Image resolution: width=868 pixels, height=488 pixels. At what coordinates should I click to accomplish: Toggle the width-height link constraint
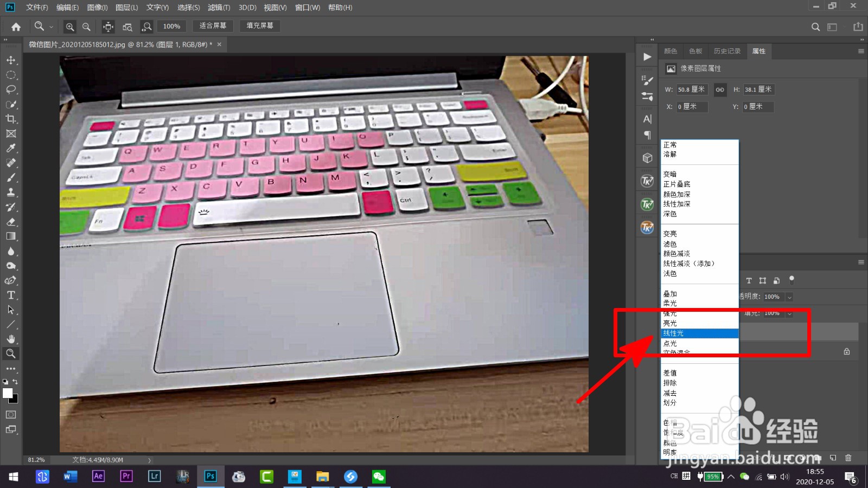pos(720,89)
